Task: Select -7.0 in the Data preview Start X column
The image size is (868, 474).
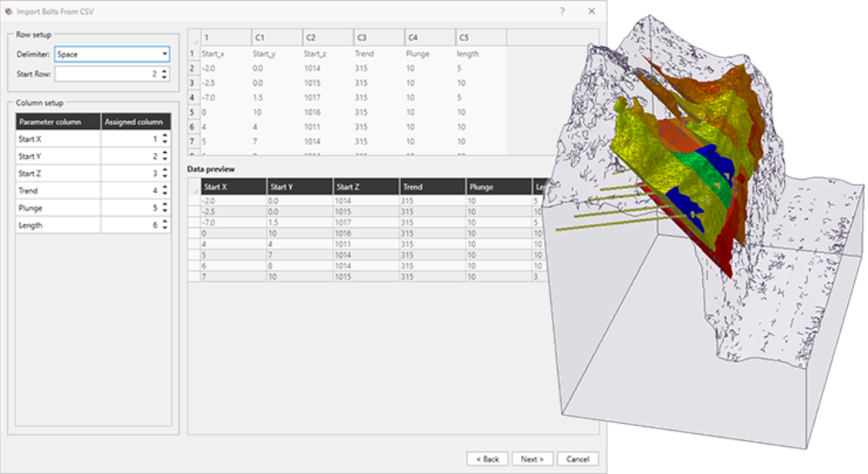Action: click(233, 222)
